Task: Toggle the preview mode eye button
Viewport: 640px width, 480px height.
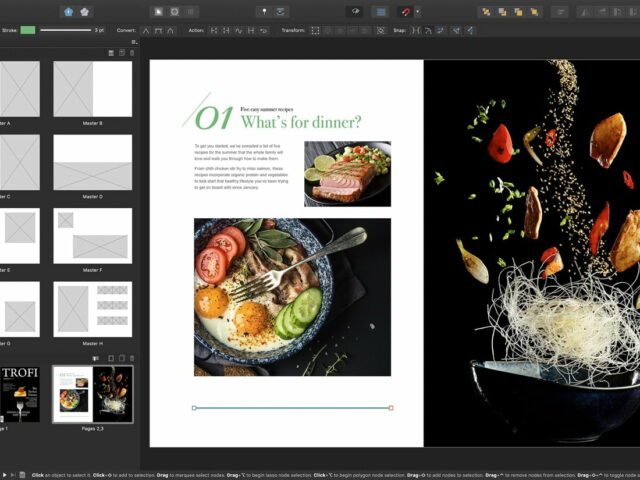Action: [354, 12]
